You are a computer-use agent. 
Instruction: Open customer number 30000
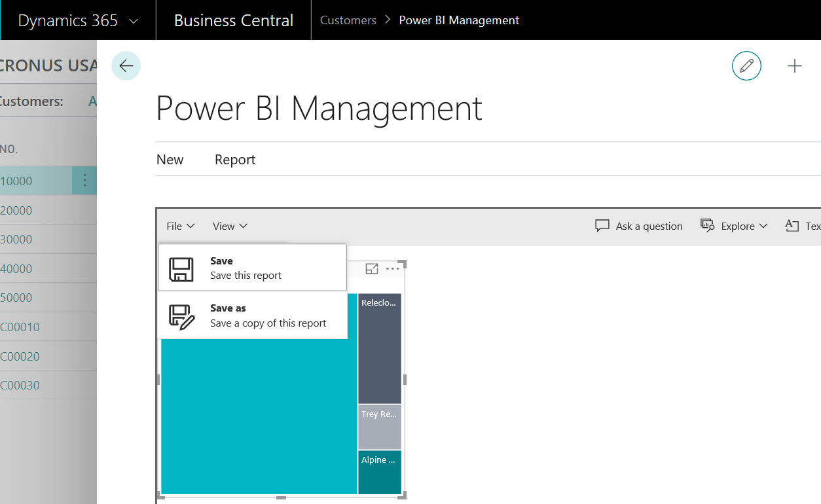16,240
